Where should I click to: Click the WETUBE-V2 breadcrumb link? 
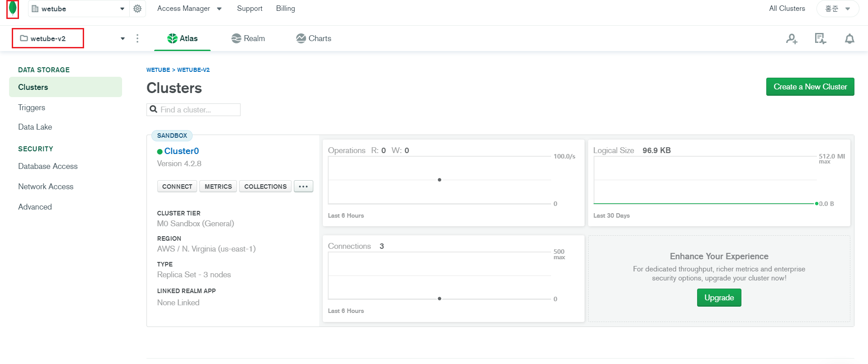pyautogui.click(x=193, y=70)
